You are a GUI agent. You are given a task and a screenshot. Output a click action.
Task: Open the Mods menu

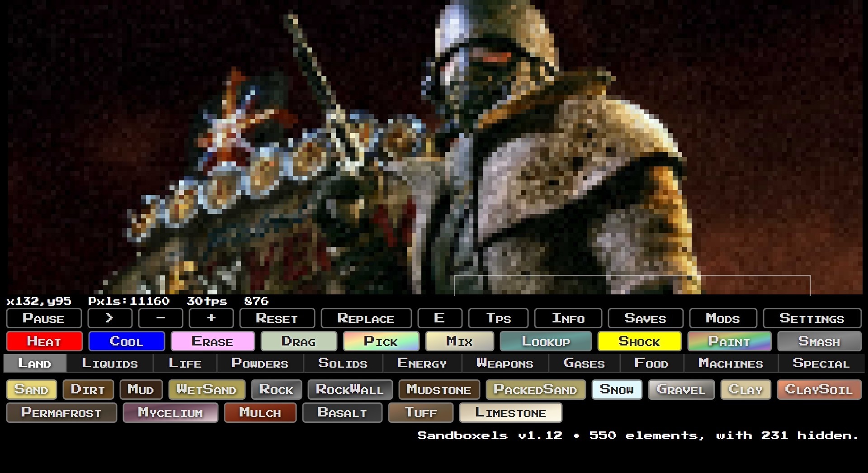[x=722, y=318]
